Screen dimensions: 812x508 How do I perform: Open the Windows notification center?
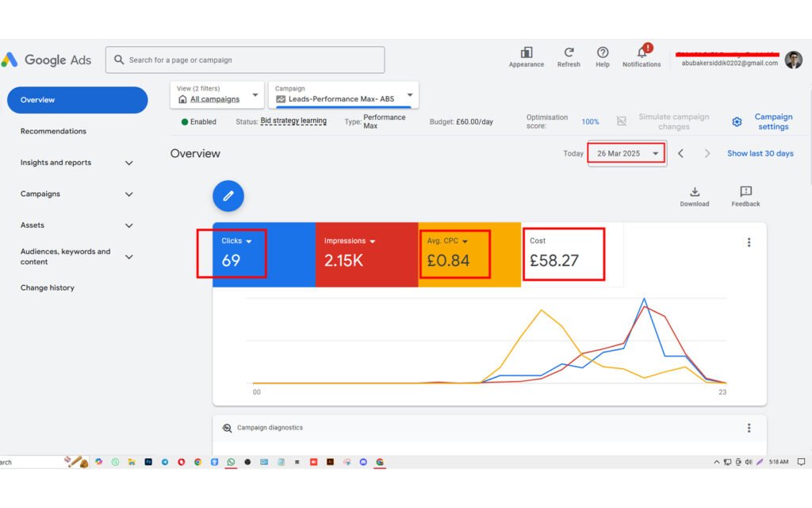tap(801, 462)
